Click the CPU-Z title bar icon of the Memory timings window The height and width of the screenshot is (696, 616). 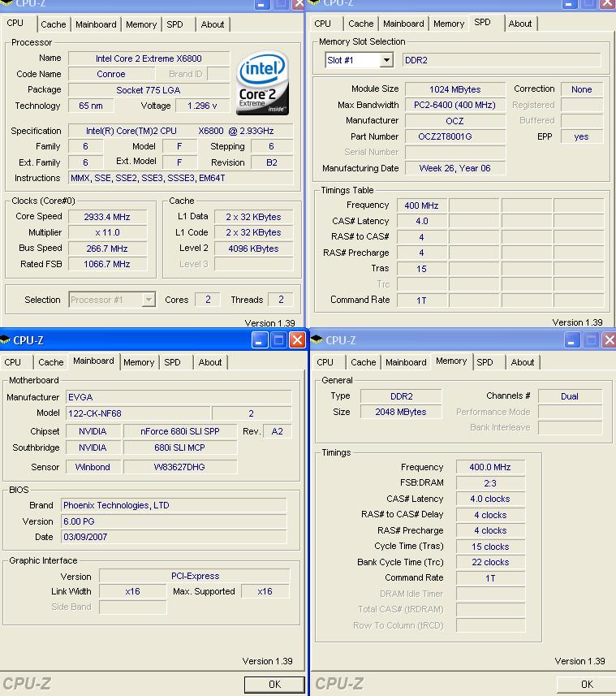(317, 340)
